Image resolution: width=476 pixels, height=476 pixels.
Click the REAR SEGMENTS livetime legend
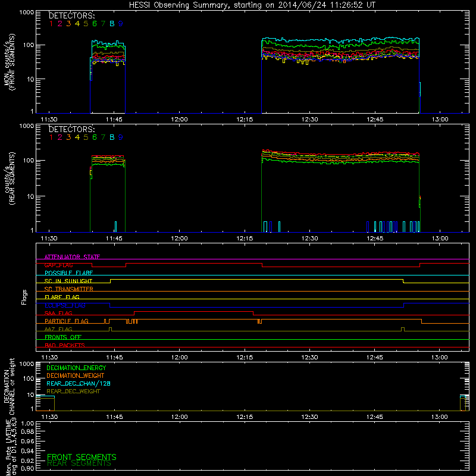click(x=79, y=464)
